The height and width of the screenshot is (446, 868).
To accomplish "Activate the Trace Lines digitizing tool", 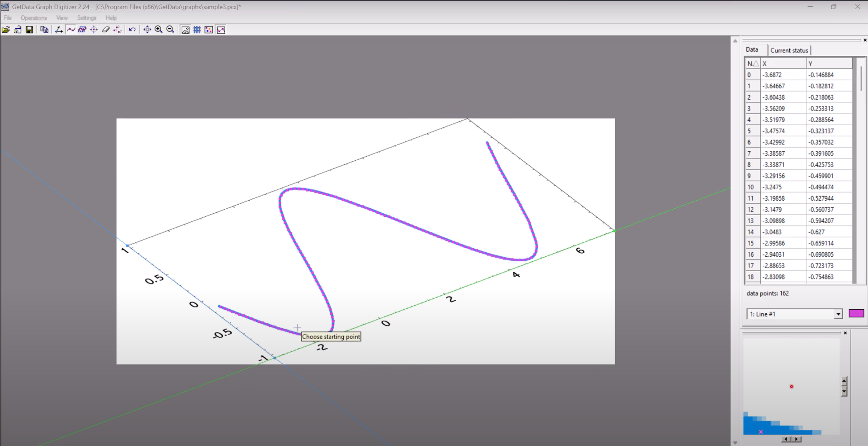I will [x=71, y=29].
